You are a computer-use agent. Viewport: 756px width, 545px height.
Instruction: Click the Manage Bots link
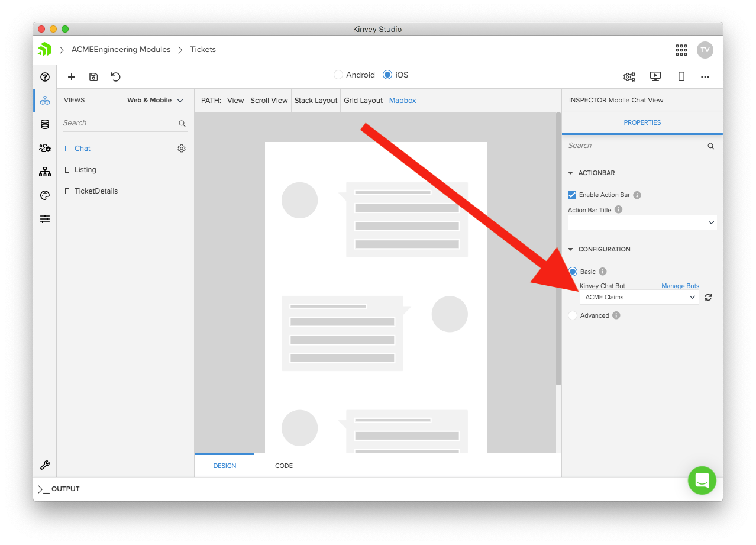pos(680,286)
